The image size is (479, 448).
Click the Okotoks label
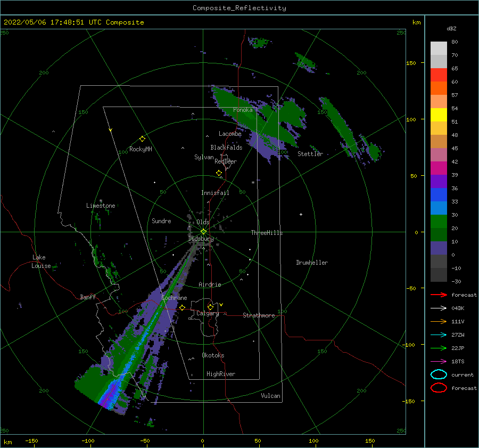point(213,355)
